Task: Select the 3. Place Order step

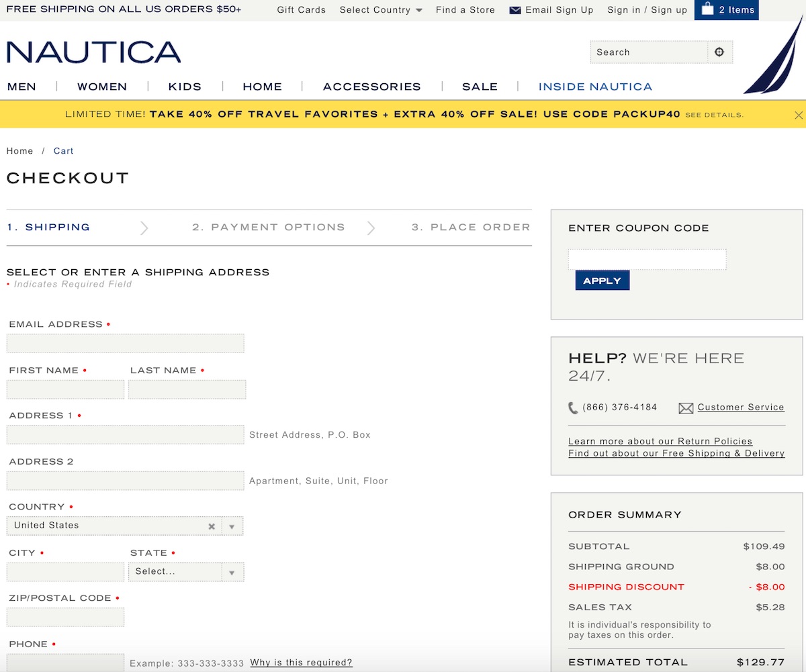Action: click(471, 228)
